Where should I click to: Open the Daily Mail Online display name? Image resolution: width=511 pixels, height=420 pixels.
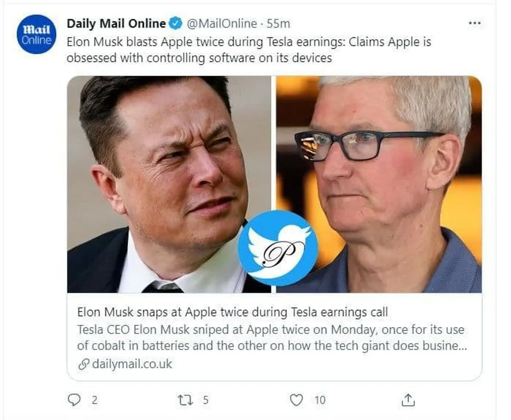pos(116,23)
